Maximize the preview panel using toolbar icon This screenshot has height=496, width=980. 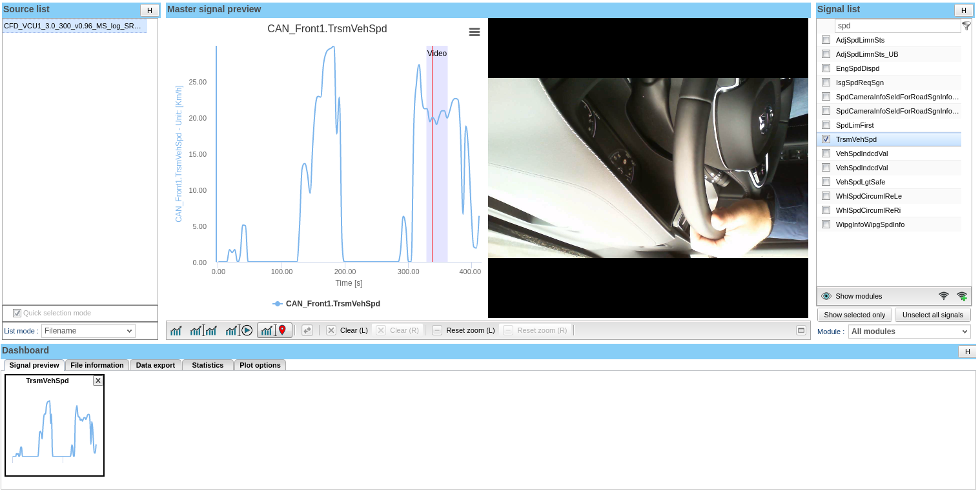(801, 330)
